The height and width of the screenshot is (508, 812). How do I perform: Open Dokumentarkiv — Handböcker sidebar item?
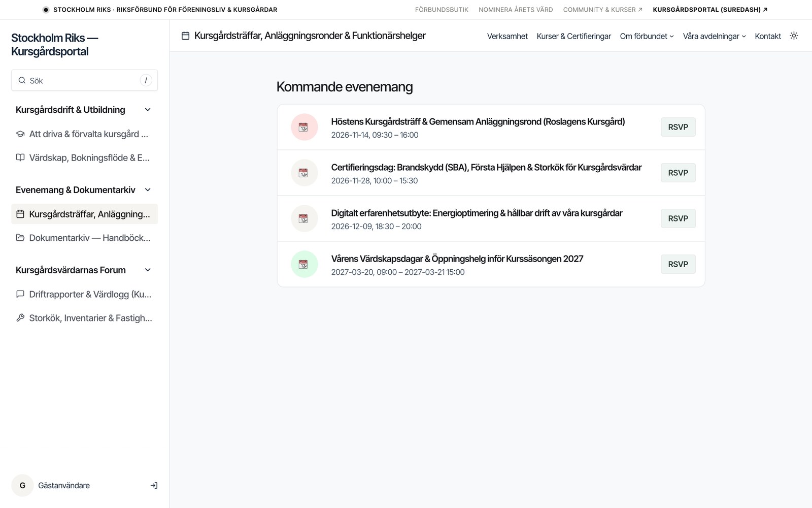tap(84, 238)
